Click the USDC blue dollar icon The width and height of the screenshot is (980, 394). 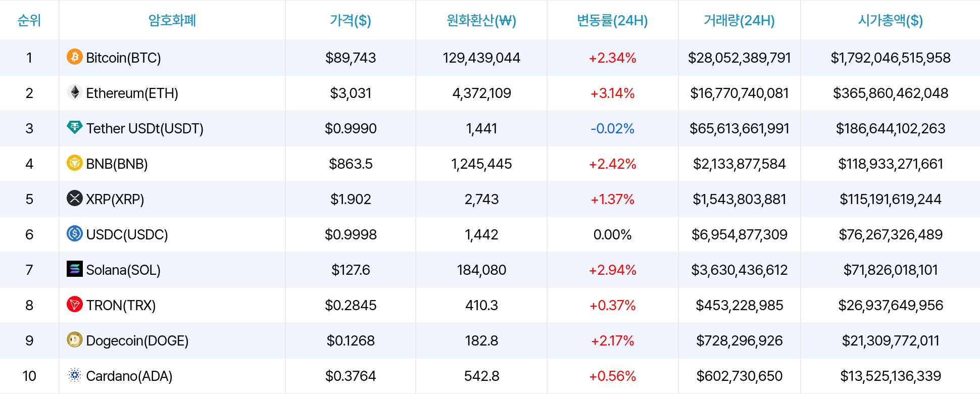[x=75, y=233]
